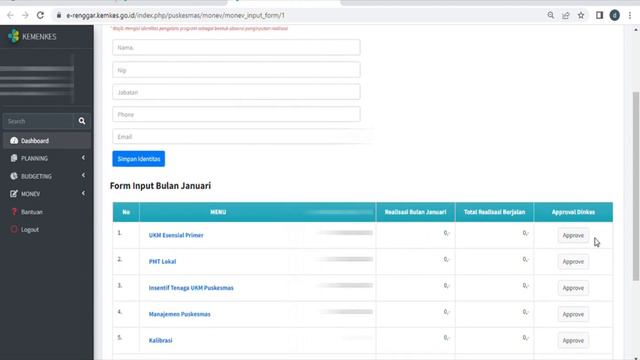
Task: Click the search magnifier icon in sidebar
Action: [x=82, y=121]
